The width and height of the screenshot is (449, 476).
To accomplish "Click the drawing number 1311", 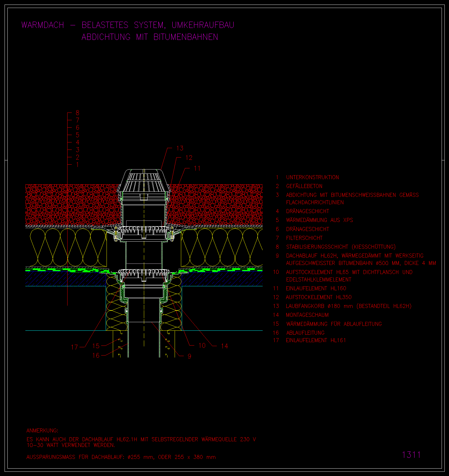I will click(x=411, y=455).
